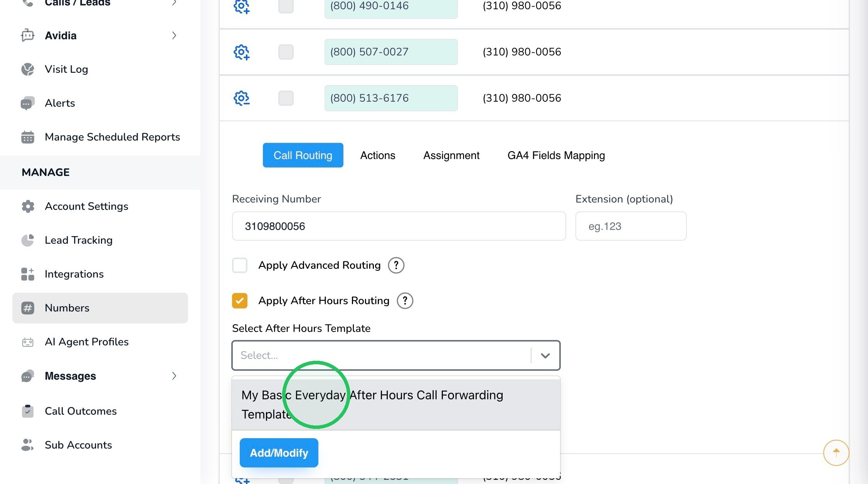Click the Lead Tracking pie chart icon
Screen dimensions: 868x484
[28, 240]
